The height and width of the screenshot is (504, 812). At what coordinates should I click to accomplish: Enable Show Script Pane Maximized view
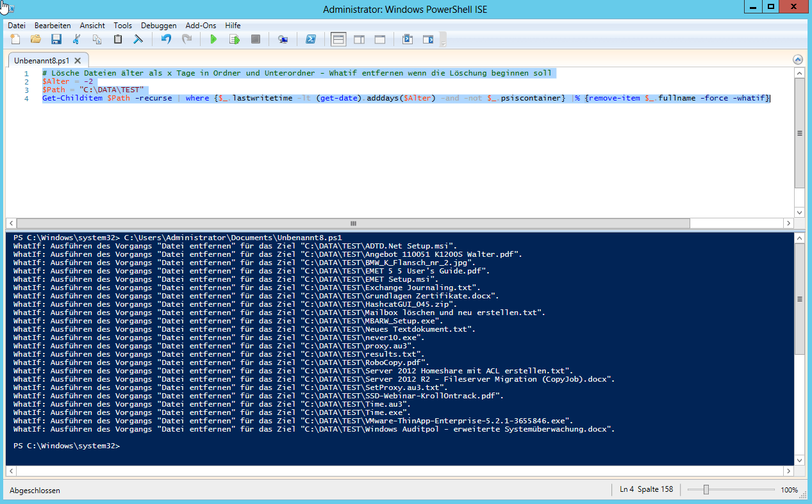click(379, 39)
